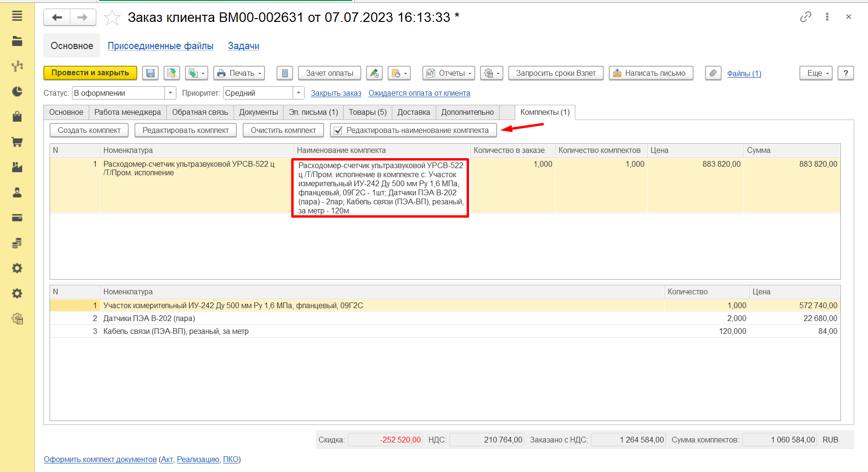Viewport: 868px width, 472px height.
Task: Open the help question mark button
Action: pos(846,73)
